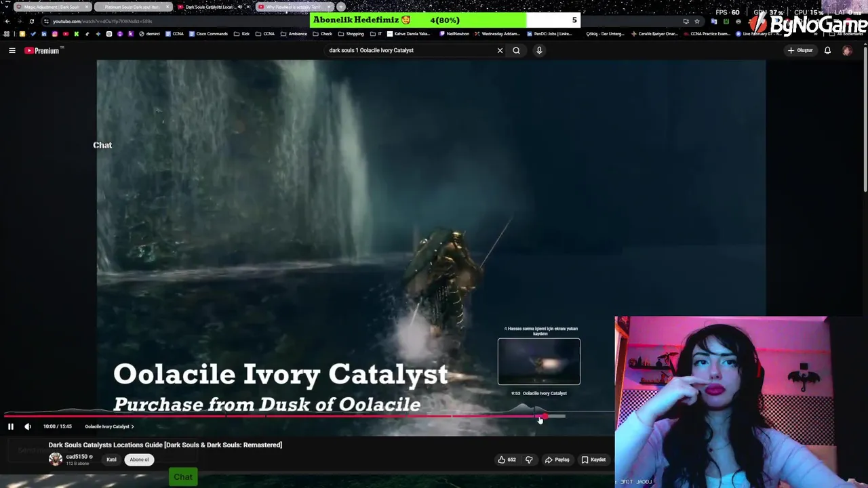Expand the CCNA bookmarks folder
The width and height of the screenshot is (868, 488).
tap(265, 34)
